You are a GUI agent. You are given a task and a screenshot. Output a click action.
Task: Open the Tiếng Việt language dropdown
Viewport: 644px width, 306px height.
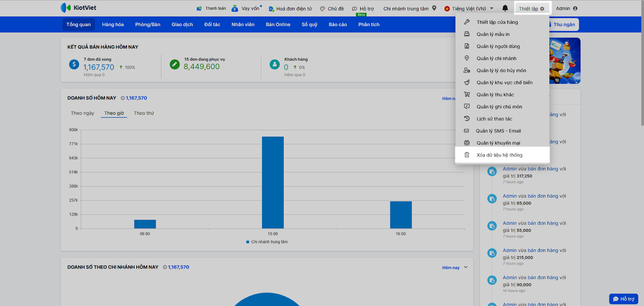click(469, 8)
